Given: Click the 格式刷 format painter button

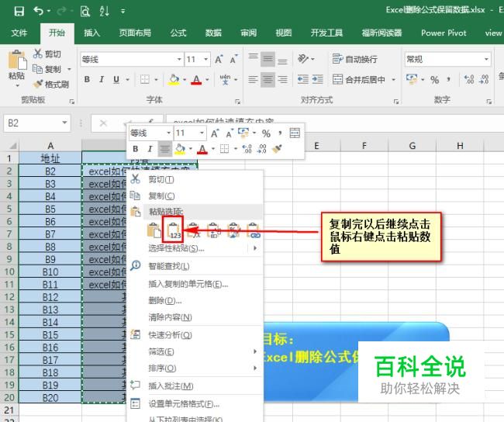Looking at the screenshot, I should (x=50, y=85).
